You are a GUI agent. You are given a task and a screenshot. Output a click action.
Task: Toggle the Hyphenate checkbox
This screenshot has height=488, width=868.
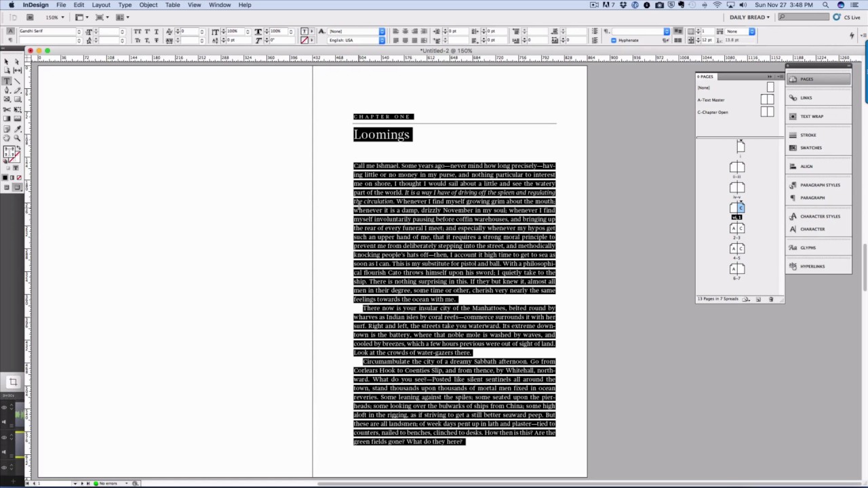[614, 40]
